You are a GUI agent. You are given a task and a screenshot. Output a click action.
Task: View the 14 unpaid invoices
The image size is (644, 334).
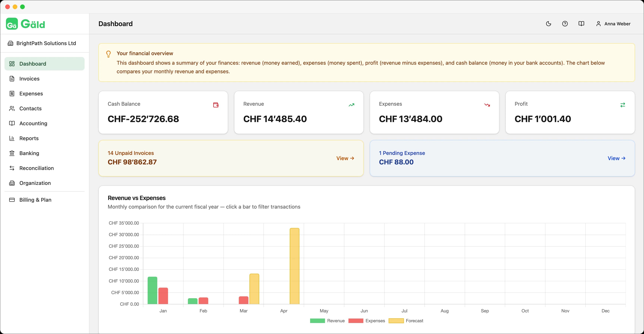coord(345,158)
